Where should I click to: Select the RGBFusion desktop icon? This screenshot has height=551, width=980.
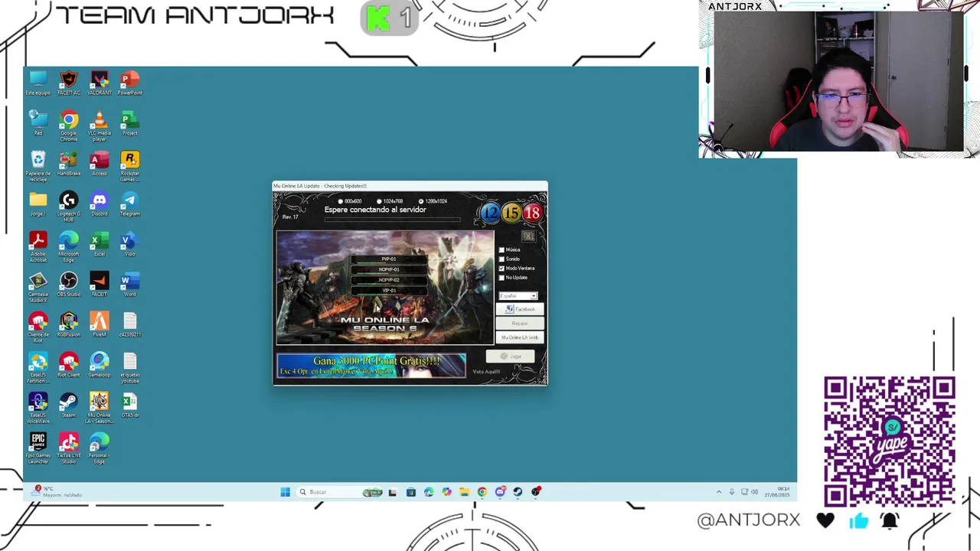tap(69, 324)
